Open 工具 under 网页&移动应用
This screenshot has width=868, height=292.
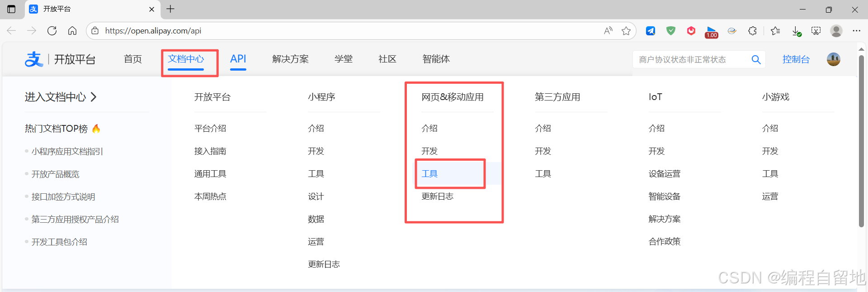429,174
